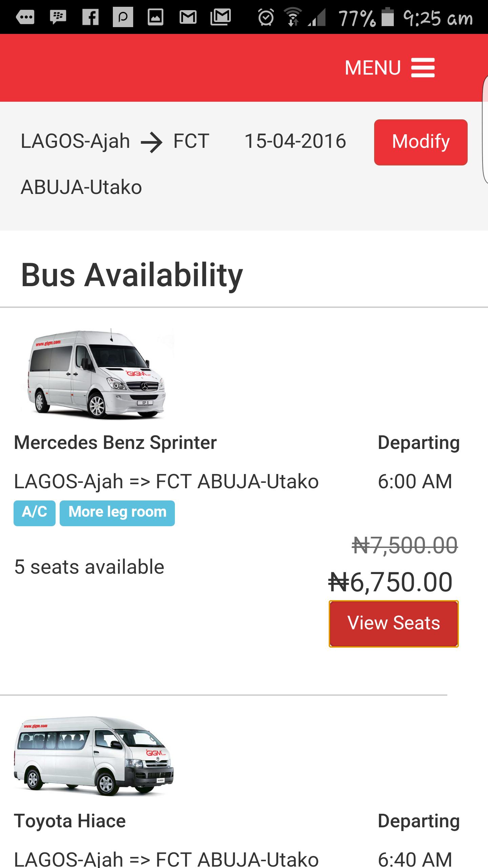Tap the battery status icon
The width and height of the screenshot is (488, 868).
click(x=388, y=17)
